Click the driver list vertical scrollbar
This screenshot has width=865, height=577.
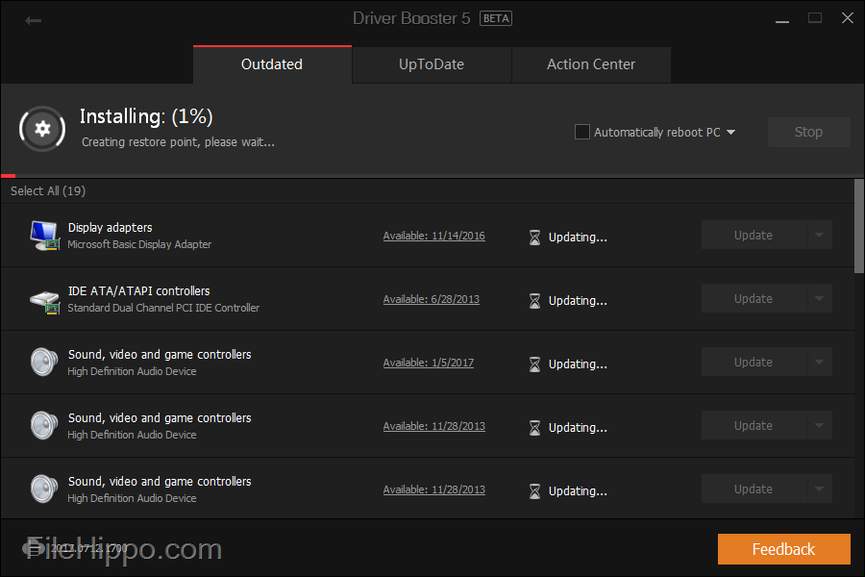coord(859,226)
